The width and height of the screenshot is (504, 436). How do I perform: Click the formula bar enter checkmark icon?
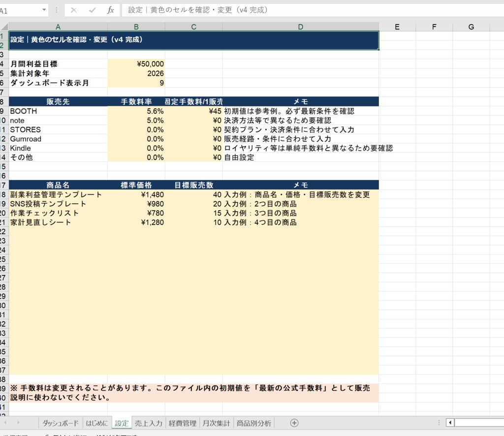coord(92,10)
